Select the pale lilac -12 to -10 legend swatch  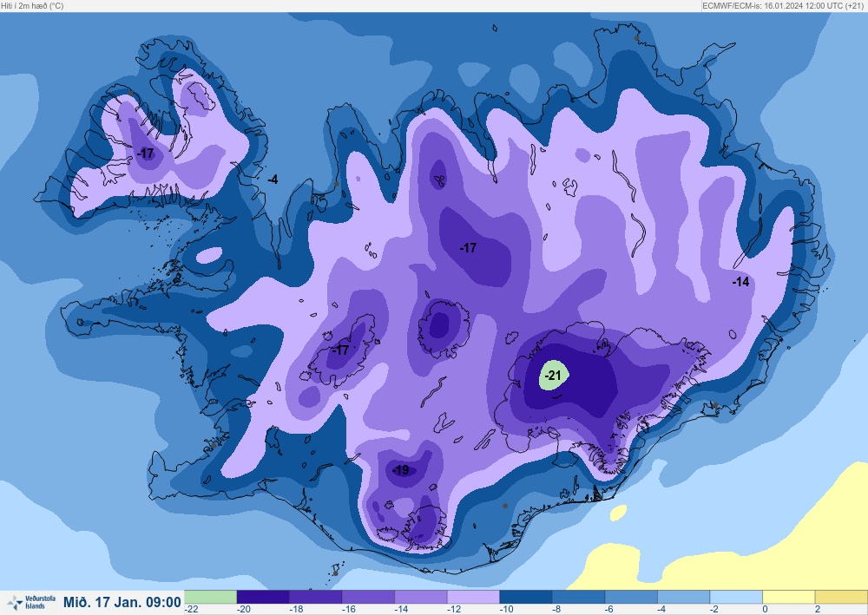473,597
